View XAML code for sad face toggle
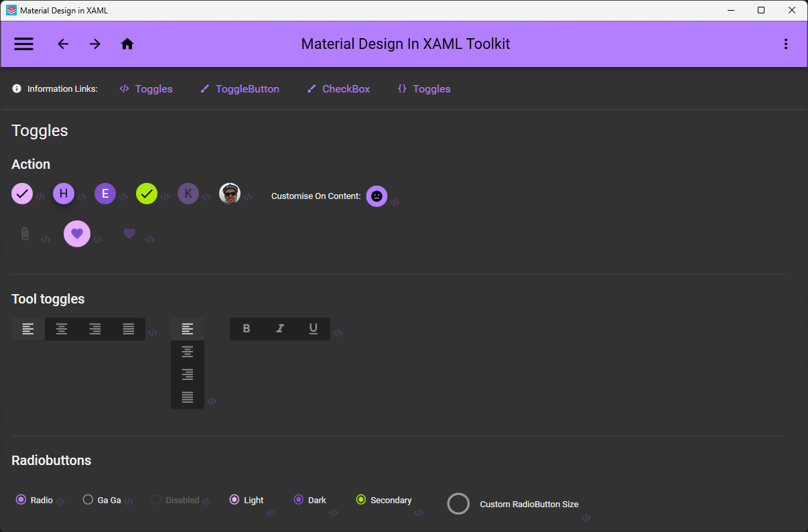808x532 pixels. (395, 202)
